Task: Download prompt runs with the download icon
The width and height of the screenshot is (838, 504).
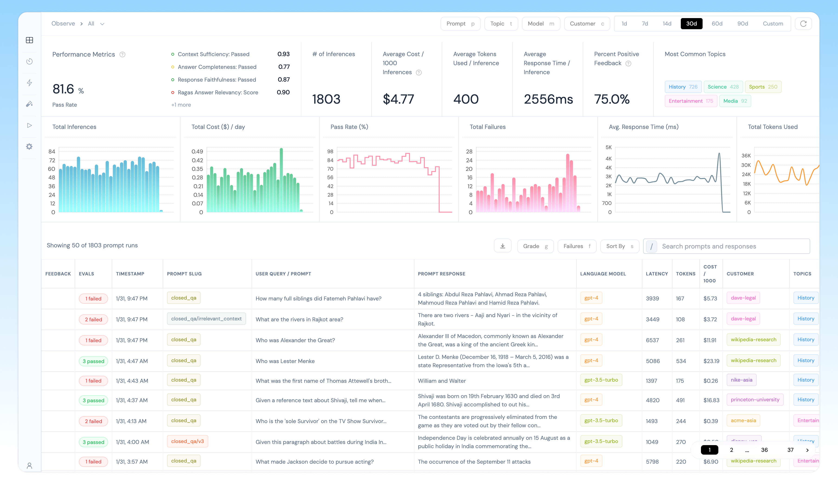Action: pos(502,246)
